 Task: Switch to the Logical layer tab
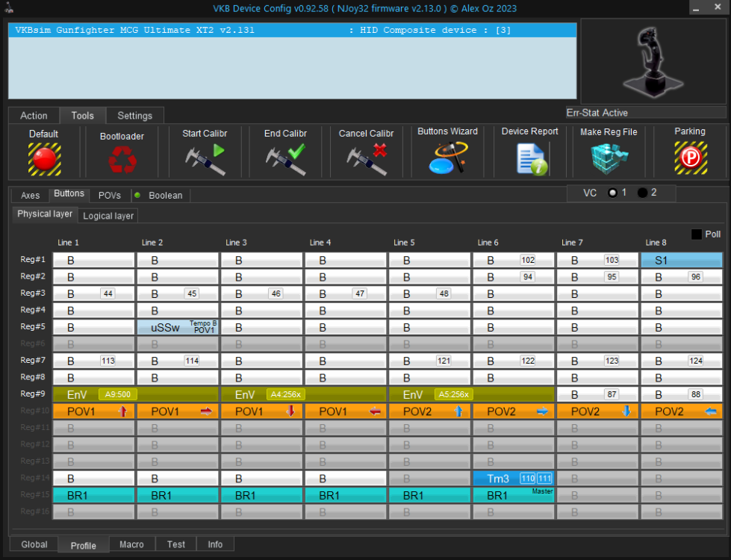(108, 216)
